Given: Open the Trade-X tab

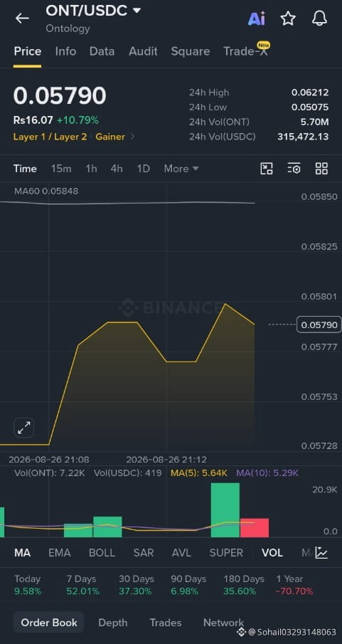Looking at the screenshot, I should pos(245,51).
